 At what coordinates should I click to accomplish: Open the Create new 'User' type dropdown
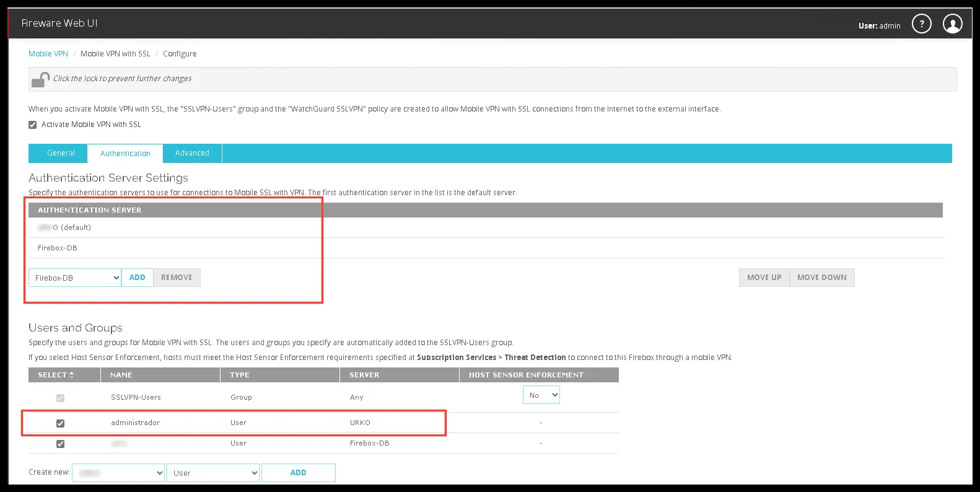(213, 473)
